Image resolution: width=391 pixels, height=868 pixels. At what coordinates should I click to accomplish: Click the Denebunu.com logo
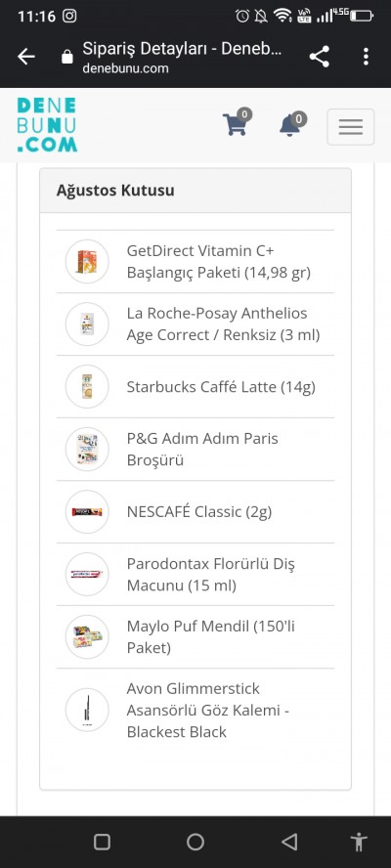[x=47, y=125]
